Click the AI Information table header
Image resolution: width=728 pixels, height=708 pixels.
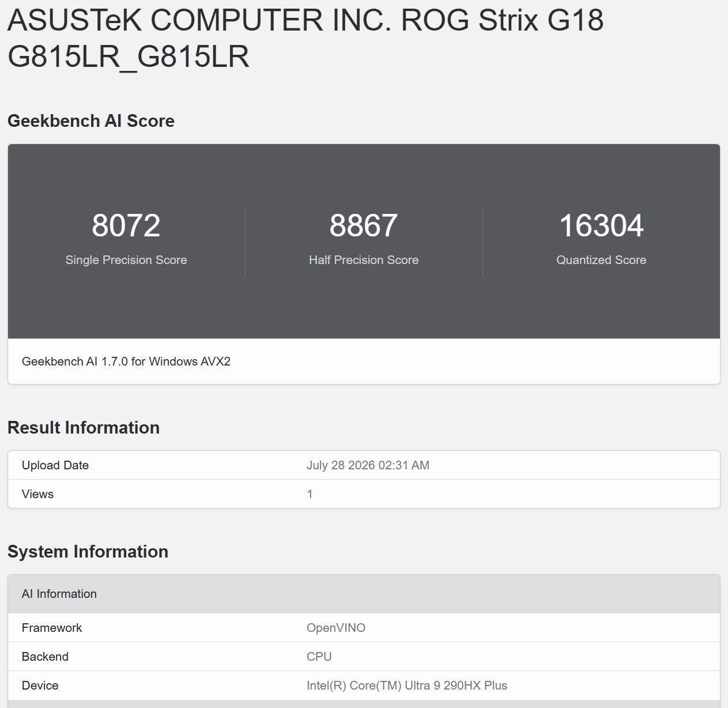pos(364,594)
